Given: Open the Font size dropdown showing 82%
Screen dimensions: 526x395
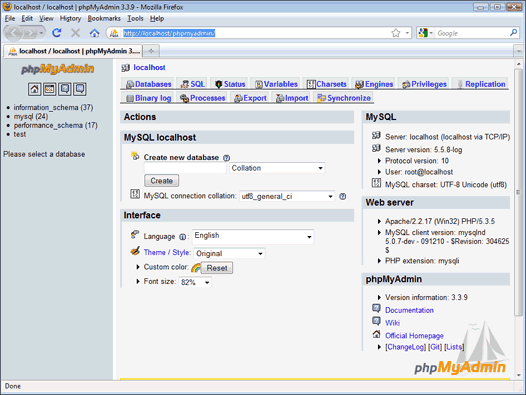Looking at the screenshot, I should 195,282.
